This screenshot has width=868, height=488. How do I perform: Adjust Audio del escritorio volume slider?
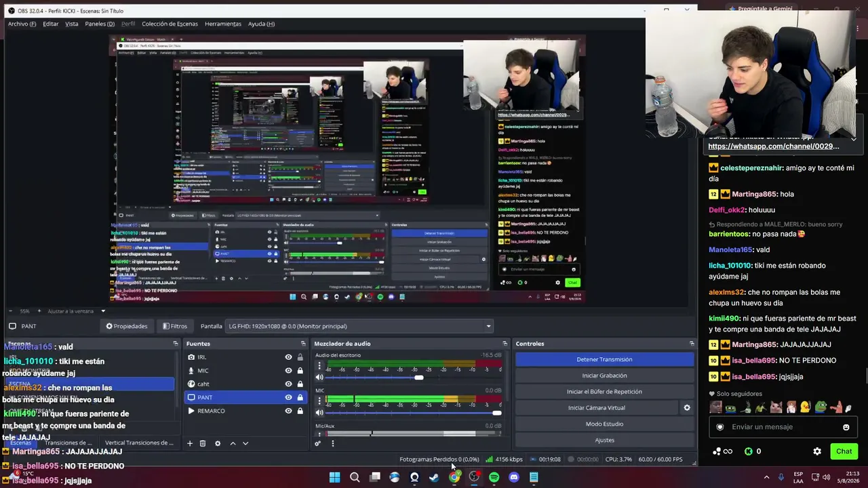coord(419,378)
